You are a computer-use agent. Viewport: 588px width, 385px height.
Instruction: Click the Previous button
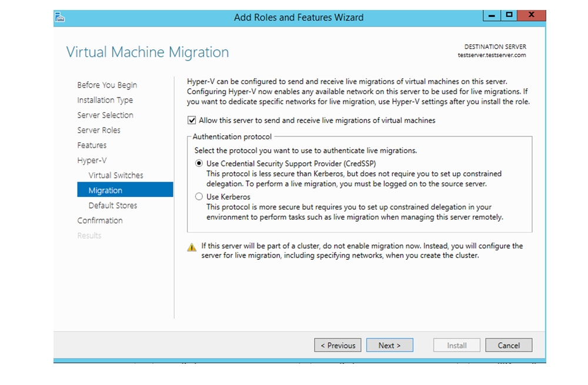point(338,345)
